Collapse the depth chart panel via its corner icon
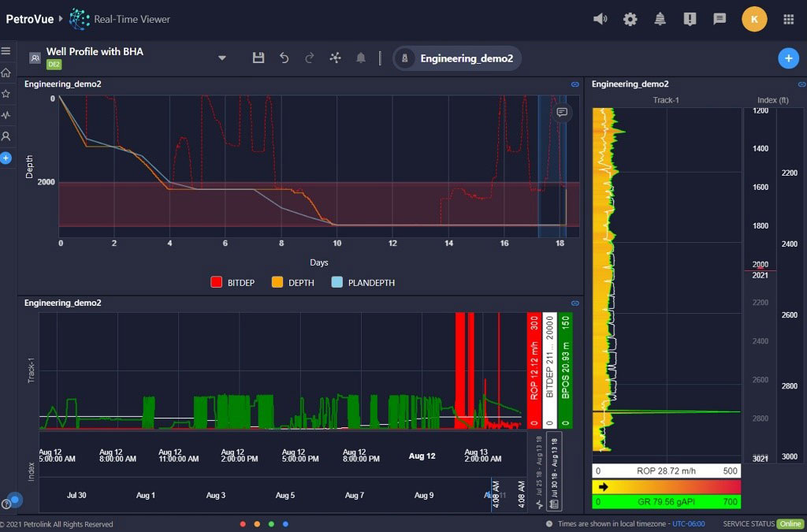807x532 pixels. [574, 84]
